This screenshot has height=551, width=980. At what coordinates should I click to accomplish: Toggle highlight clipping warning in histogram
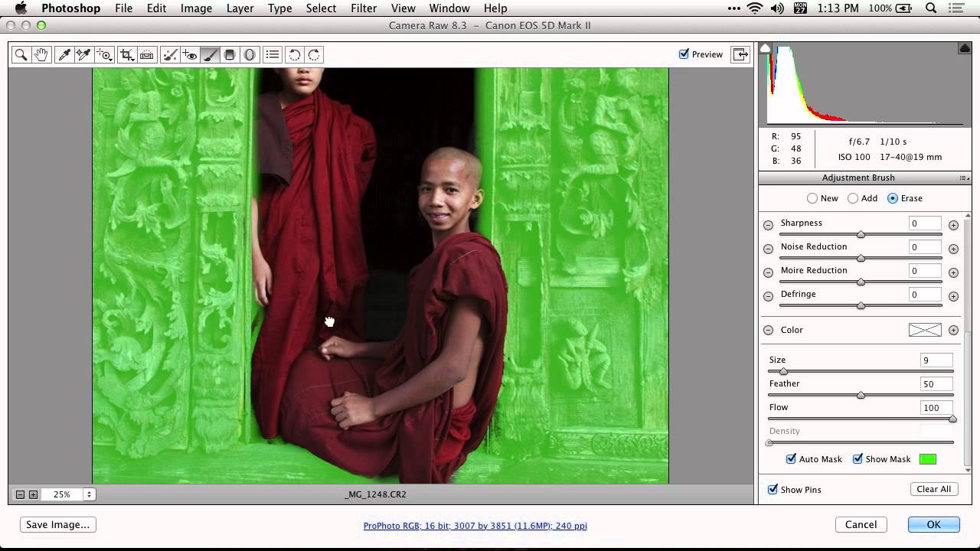point(965,48)
